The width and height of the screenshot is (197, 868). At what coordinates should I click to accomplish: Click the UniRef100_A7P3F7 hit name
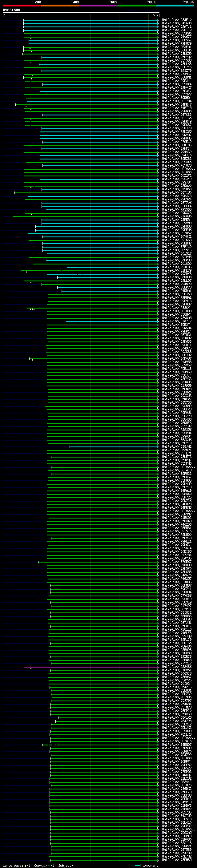(177, 91)
